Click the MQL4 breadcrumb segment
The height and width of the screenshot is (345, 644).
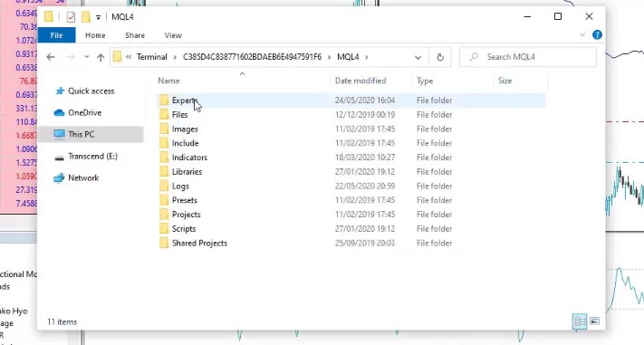coord(348,57)
